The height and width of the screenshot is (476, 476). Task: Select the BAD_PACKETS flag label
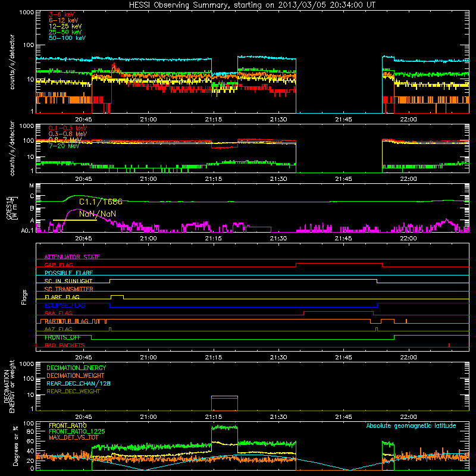tap(65, 345)
